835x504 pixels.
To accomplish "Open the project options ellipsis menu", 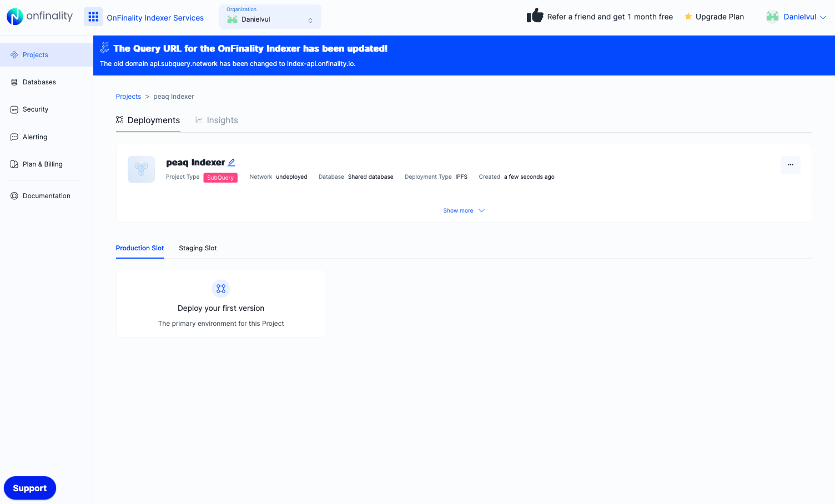I will (791, 165).
